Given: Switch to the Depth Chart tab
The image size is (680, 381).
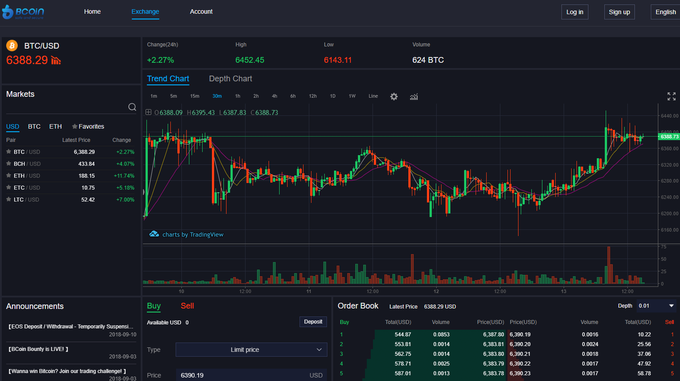Looking at the screenshot, I should pyautogui.click(x=230, y=78).
